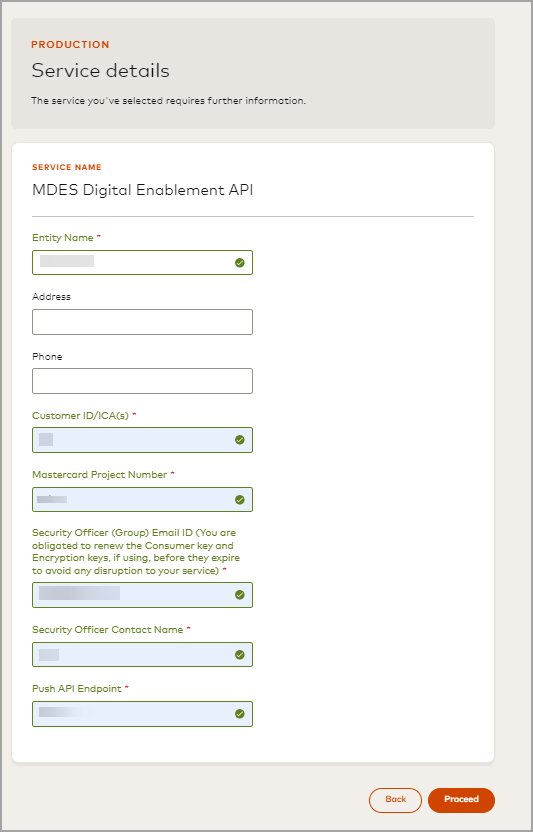Select the Phone input field

[142, 381]
